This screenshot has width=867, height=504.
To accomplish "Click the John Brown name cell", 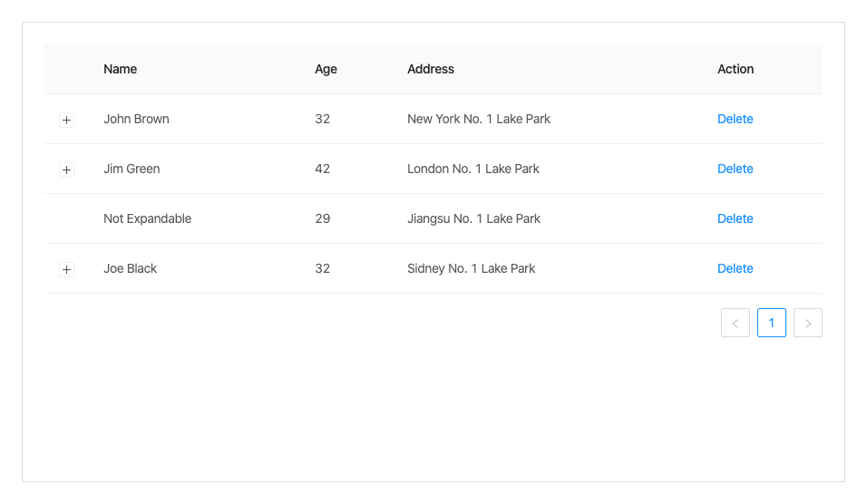I will [136, 119].
